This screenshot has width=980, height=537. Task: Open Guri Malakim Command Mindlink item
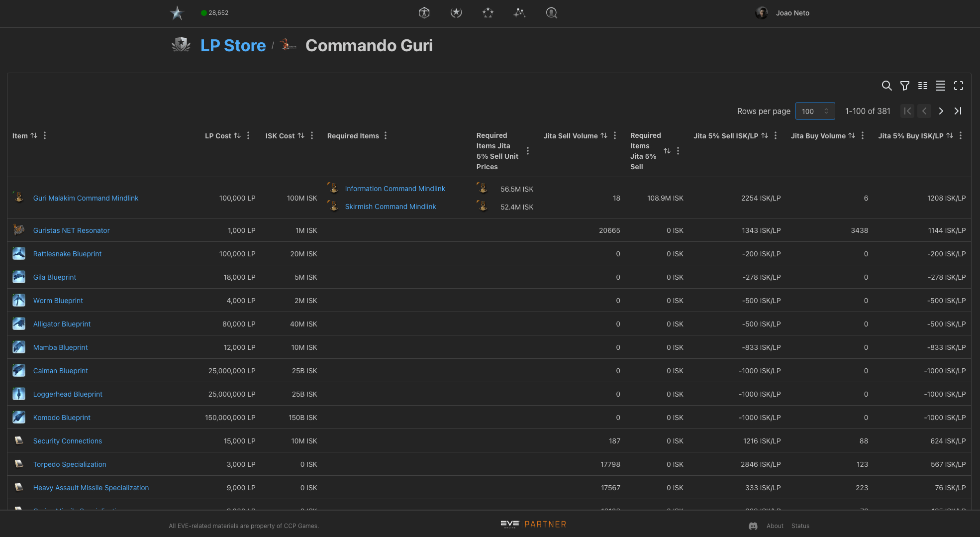coord(86,198)
